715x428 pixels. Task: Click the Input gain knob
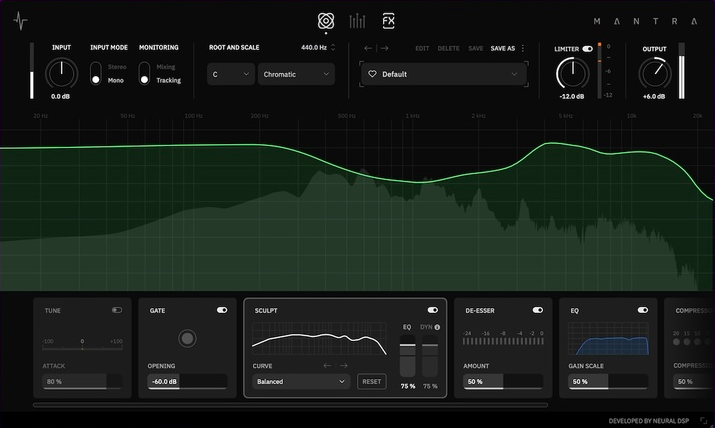coord(61,73)
